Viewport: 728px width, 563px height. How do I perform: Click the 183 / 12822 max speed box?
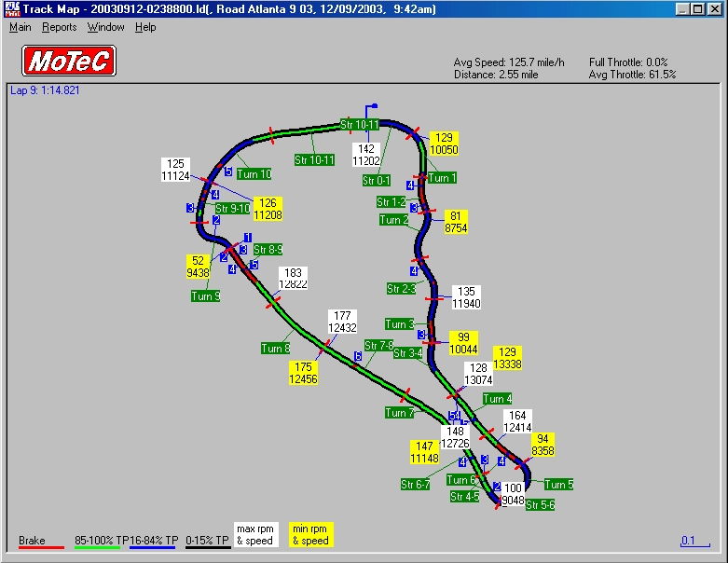[x=293, y=278]
